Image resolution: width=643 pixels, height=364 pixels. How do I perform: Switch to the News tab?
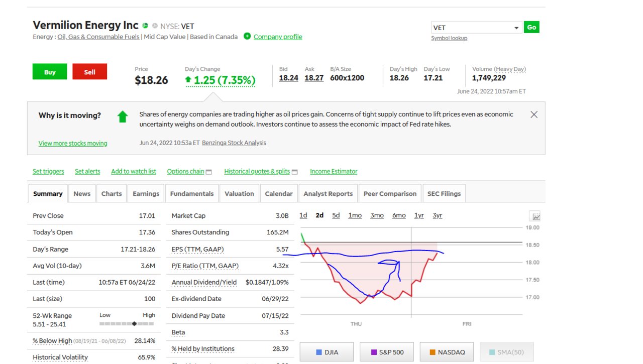point(82,193)
